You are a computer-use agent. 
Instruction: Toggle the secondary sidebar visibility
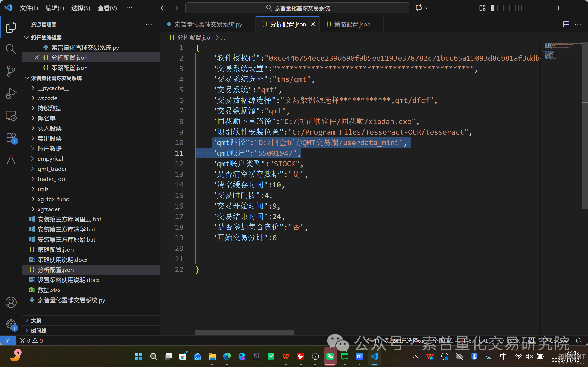tap(518, 8)
